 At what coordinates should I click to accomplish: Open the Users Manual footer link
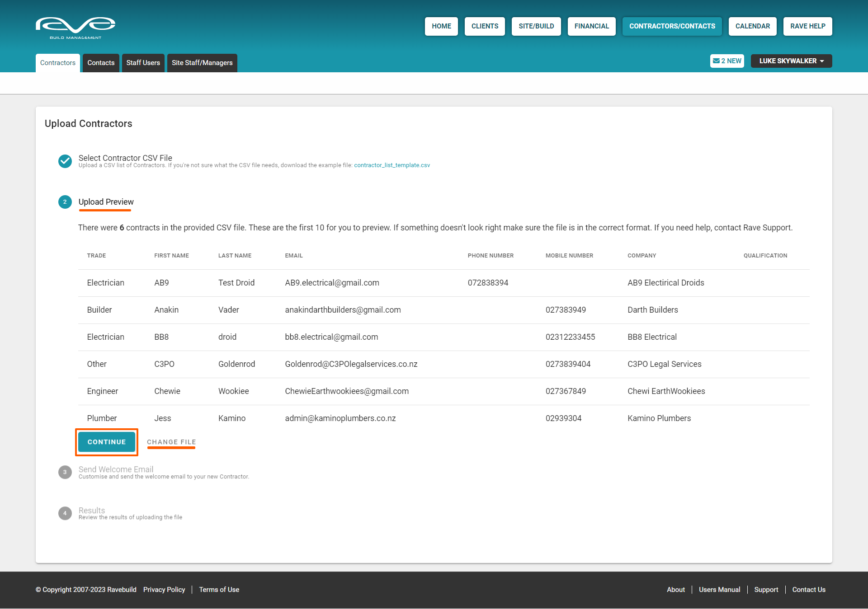719,590
